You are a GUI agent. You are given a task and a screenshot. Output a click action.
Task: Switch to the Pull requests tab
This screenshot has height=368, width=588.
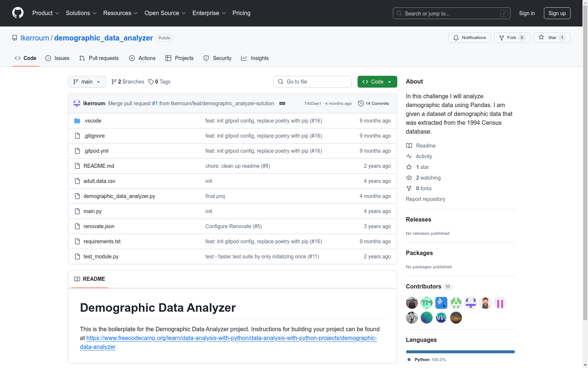[99, 58]
